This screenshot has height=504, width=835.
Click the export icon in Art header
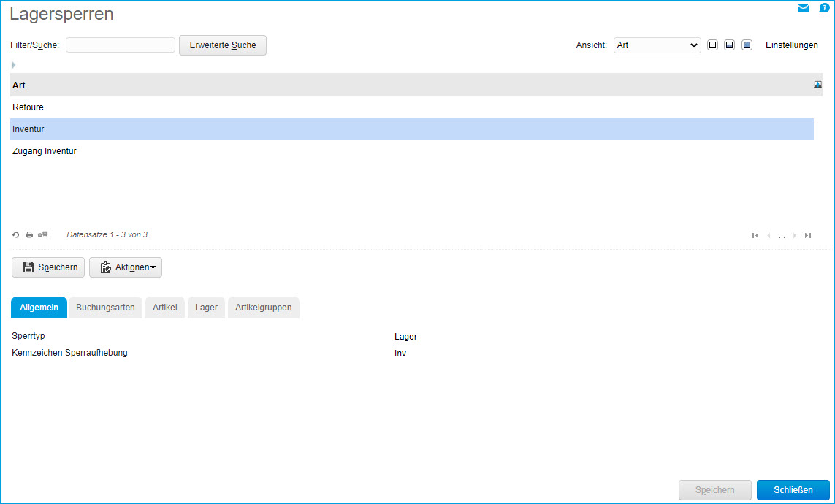818,85
